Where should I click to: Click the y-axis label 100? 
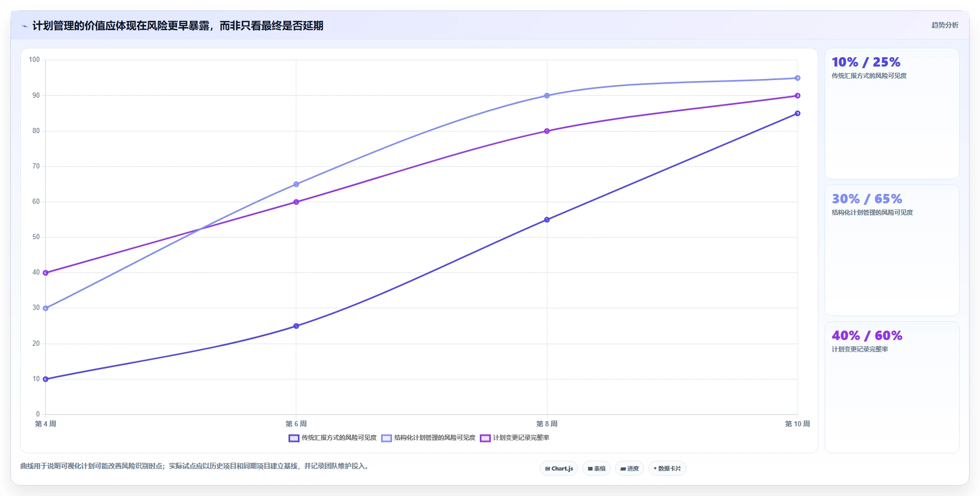(34, 60)
